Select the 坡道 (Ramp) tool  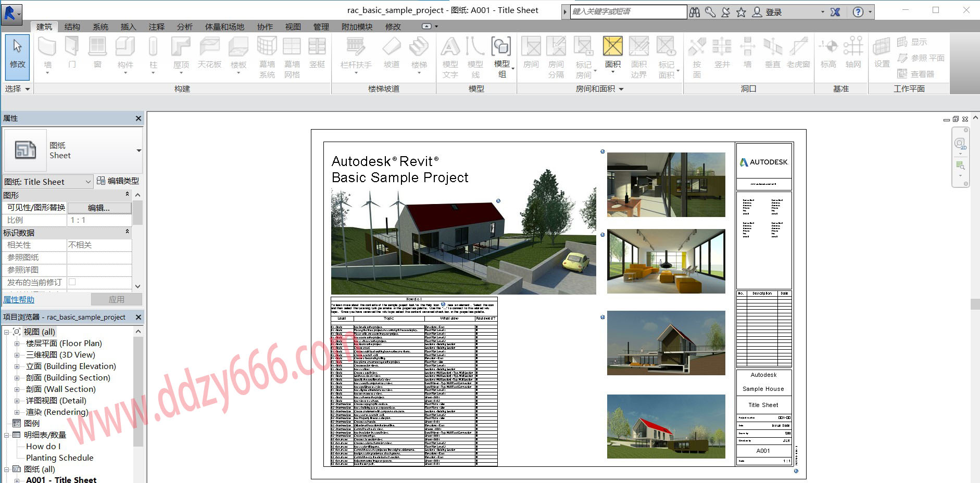pos(392,53)
